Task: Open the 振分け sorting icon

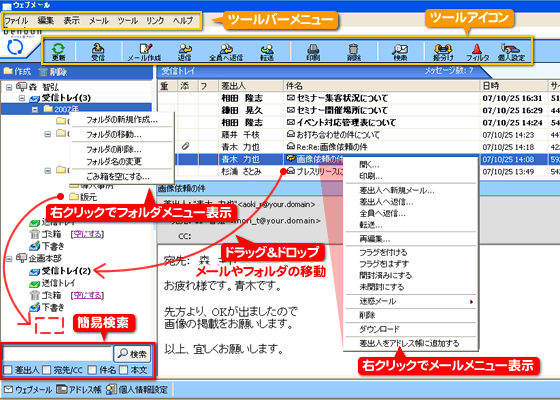Action: [443, 51]
